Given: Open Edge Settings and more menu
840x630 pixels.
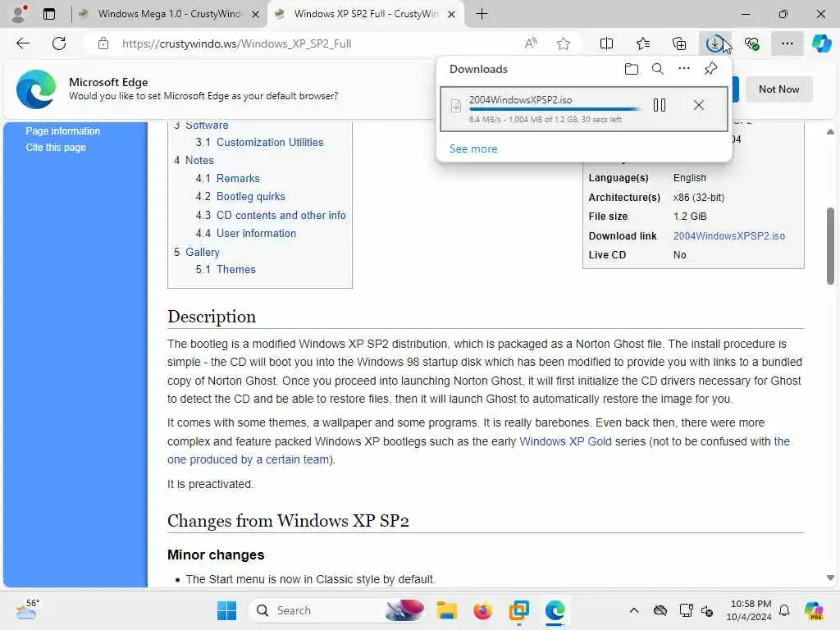Looking at the screenshot, I should click(x=787, y=43).
